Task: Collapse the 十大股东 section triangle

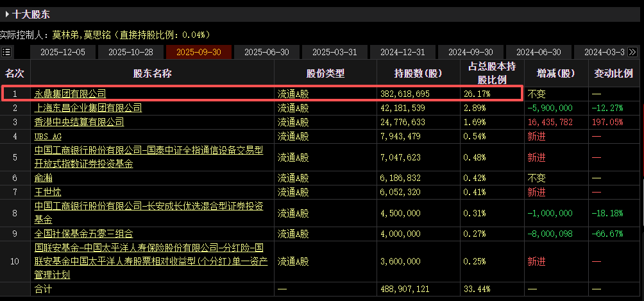Action: (x=7, y=14)
